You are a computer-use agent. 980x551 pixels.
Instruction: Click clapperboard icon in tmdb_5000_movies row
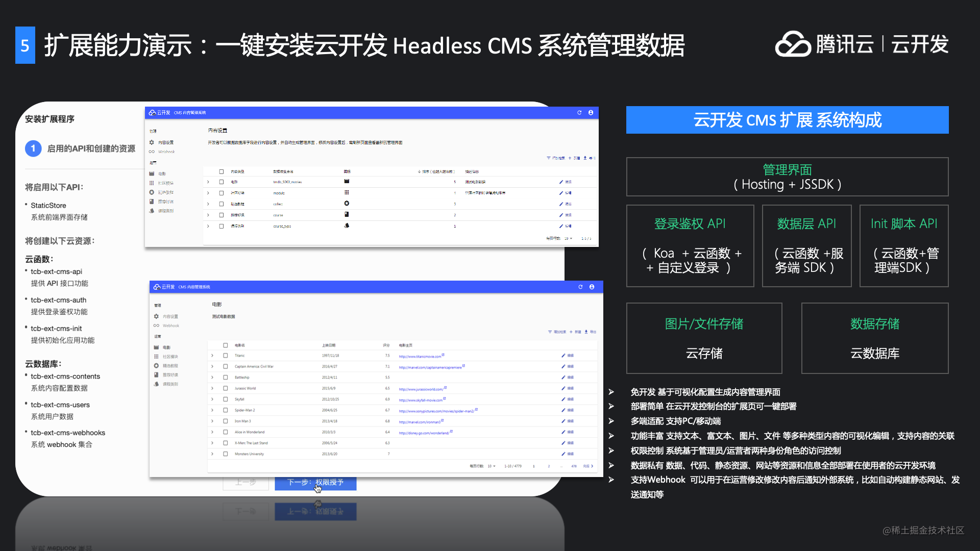click(x=347, y=182)
